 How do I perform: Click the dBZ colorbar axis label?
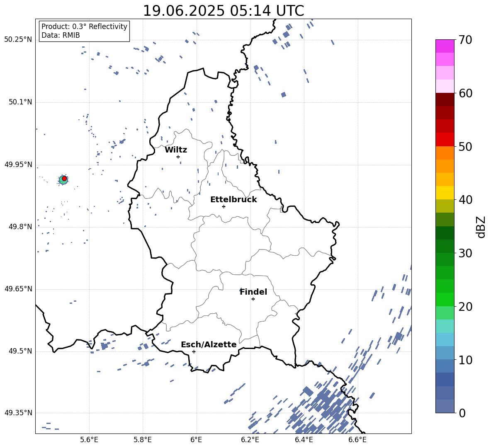pos(481,227)
